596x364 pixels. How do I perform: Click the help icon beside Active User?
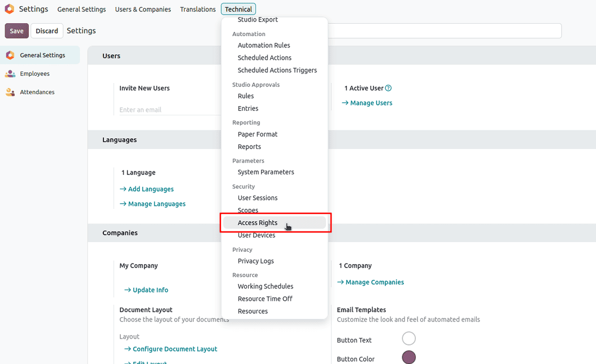(388, 88)
